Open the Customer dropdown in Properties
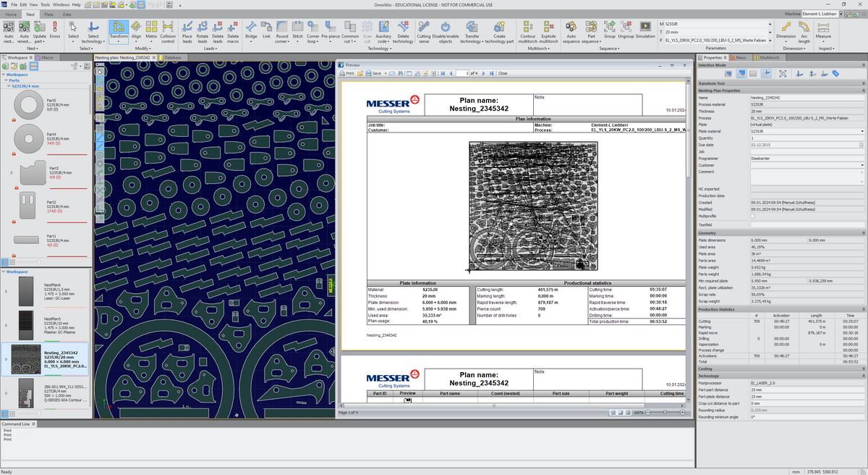Image resolution: width=868 pixels, height=475 pixels. click(x=863, y=165)
